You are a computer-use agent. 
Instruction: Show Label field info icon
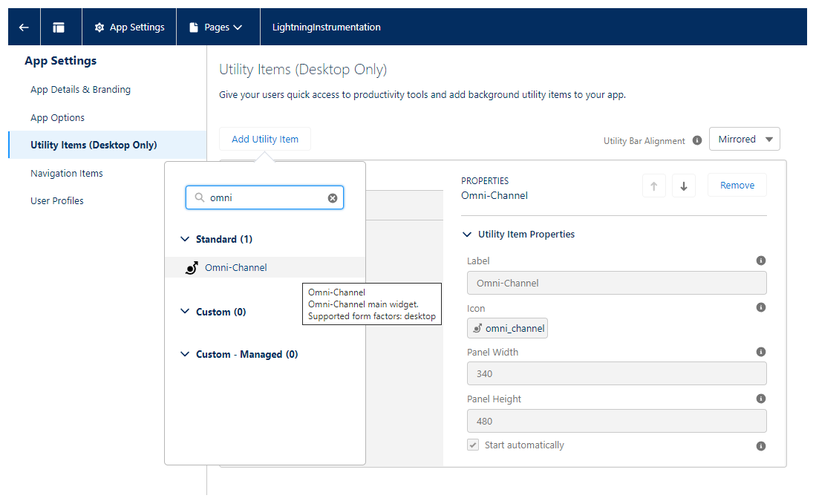click(761, 261)
